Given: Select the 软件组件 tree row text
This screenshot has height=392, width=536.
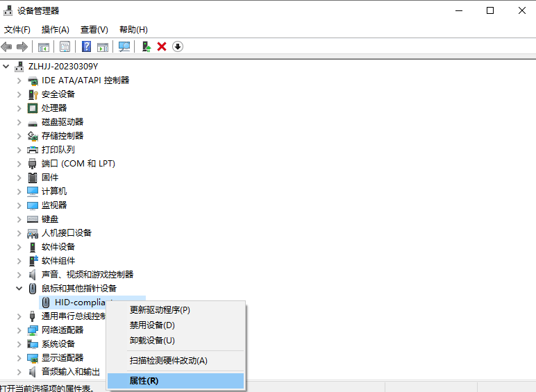Looking at the screenshot, I should tap(58, 261).
